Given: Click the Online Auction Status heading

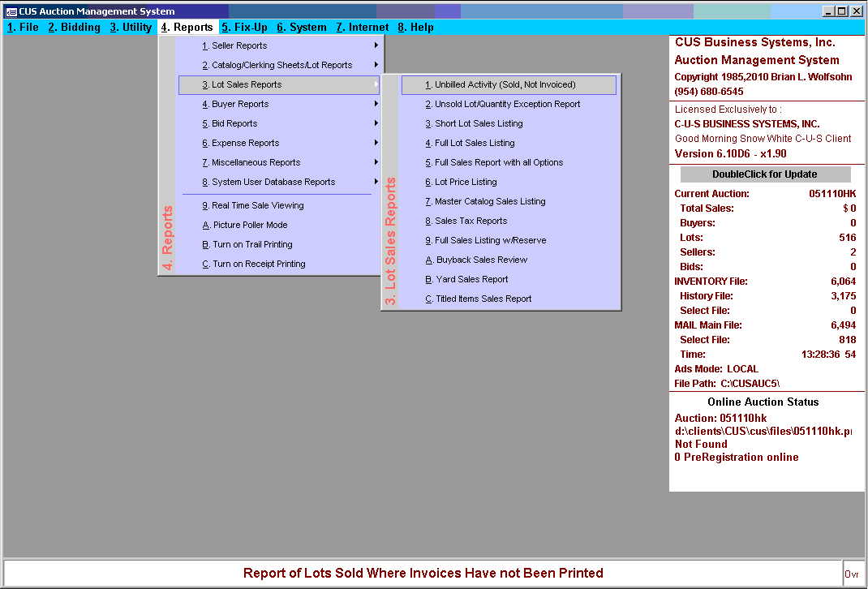Looking at the screenshot, I should click(x=763, y=402).
